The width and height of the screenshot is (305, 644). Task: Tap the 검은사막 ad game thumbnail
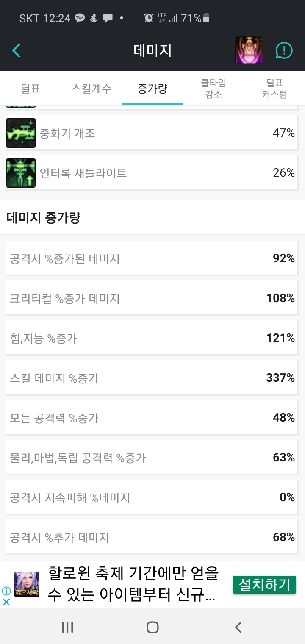pos(27,585)
